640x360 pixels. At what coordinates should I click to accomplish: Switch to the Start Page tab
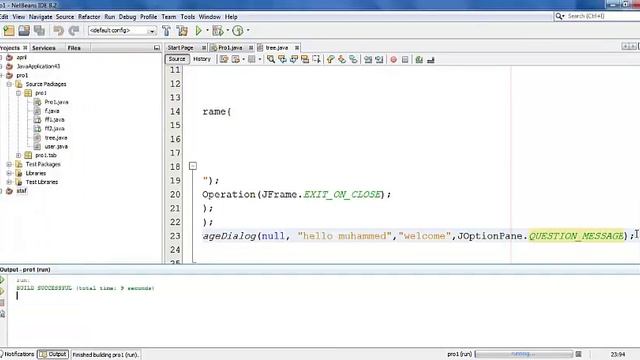(180, 48)
